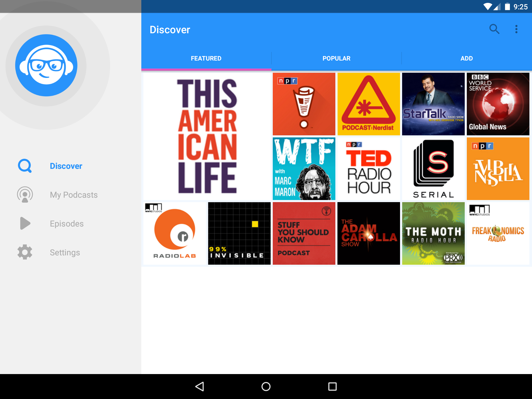Open the Serial podcast tile
Screen dimensions: 532x399
click(x=433, y=169)
